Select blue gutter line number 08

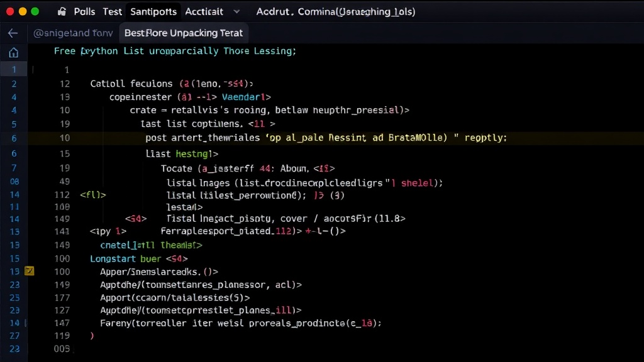(14, 182)
